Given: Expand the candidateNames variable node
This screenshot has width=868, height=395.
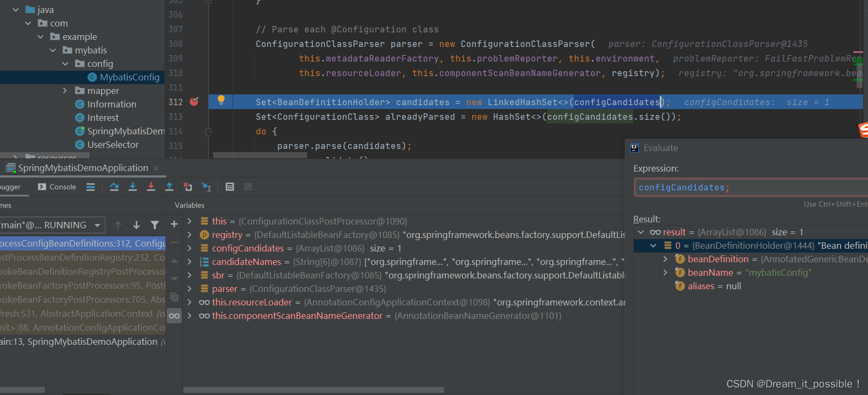Looking at the screenshot, I should (x=189, y=262).
